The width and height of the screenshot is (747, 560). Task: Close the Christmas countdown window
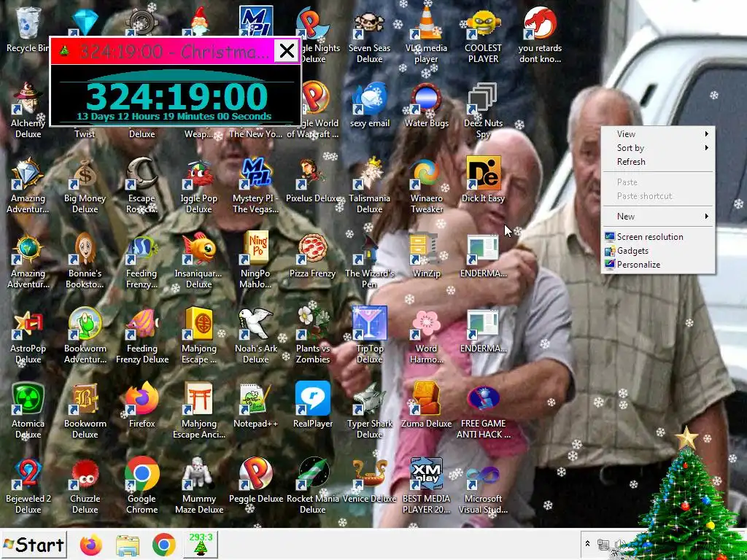(286, 50)
